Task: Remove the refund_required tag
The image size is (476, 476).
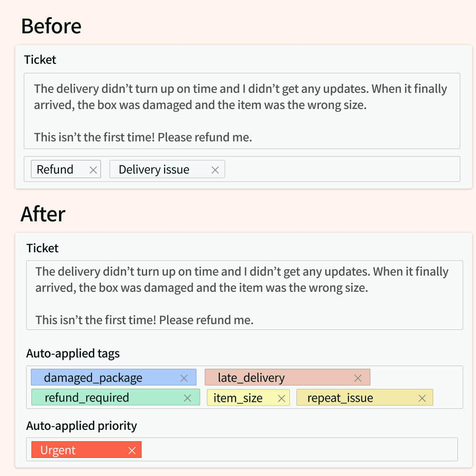Action: (188, 398)
